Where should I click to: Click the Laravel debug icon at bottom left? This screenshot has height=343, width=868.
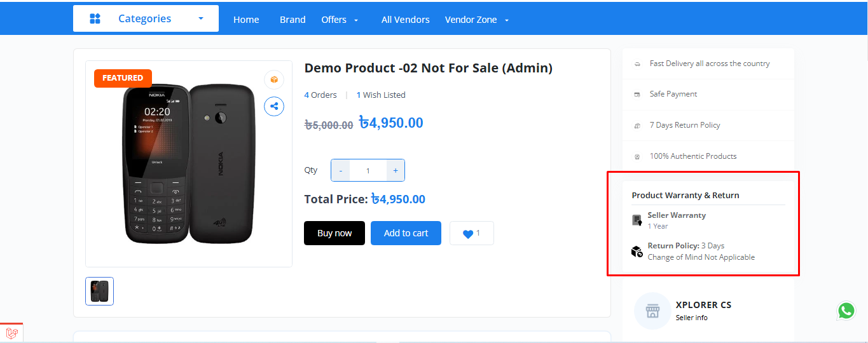11,333
